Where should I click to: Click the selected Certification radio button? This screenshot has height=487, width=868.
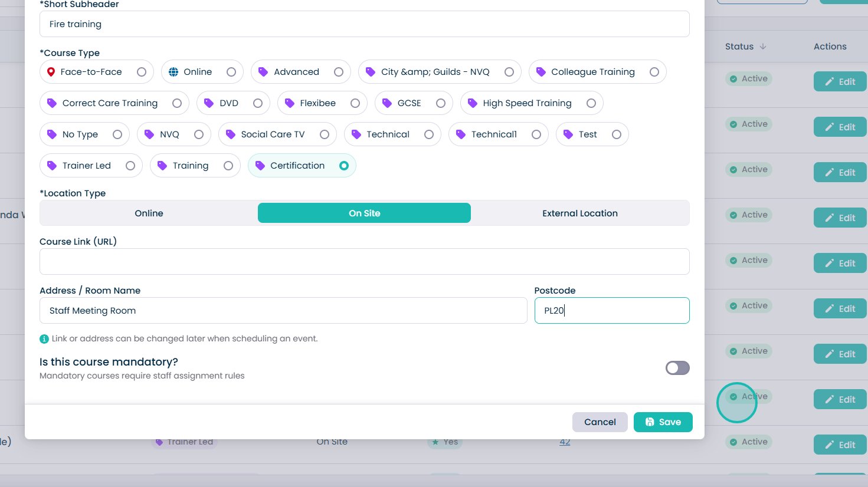point(344,166)
